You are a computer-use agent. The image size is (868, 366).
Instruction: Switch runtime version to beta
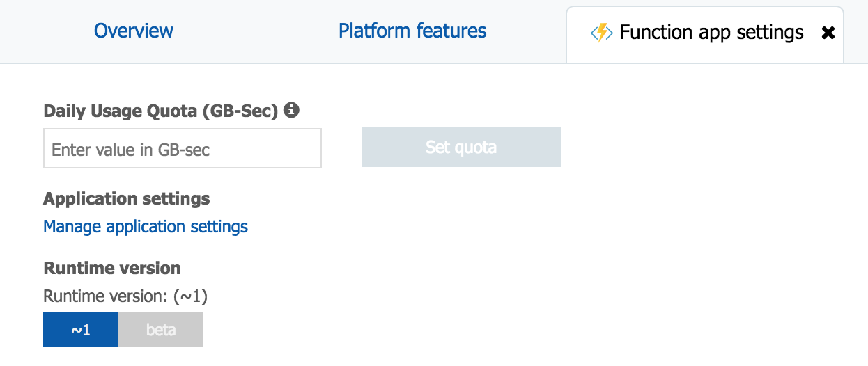tap(161, 329)
